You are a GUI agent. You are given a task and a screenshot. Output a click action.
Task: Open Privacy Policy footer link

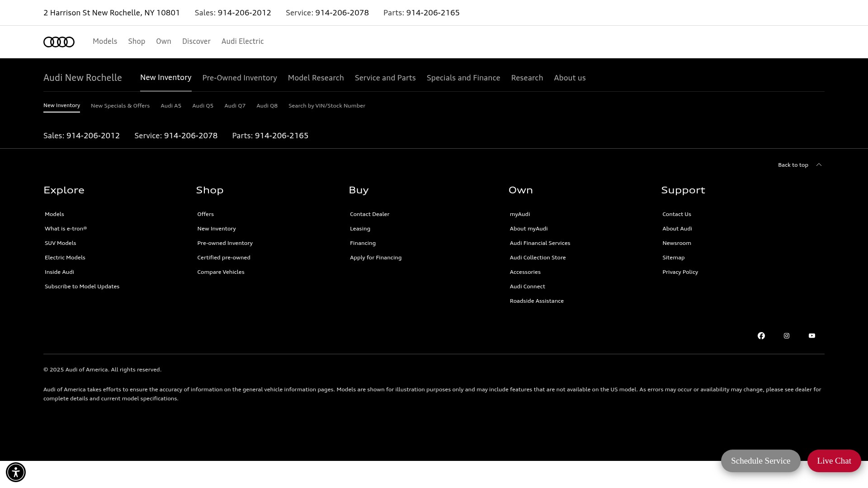[680, 272]
